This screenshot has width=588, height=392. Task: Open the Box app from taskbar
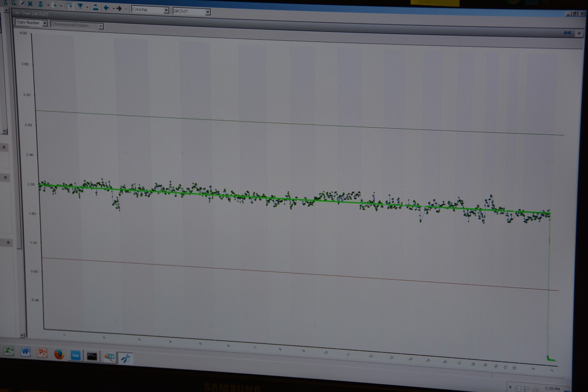point(76,355)
